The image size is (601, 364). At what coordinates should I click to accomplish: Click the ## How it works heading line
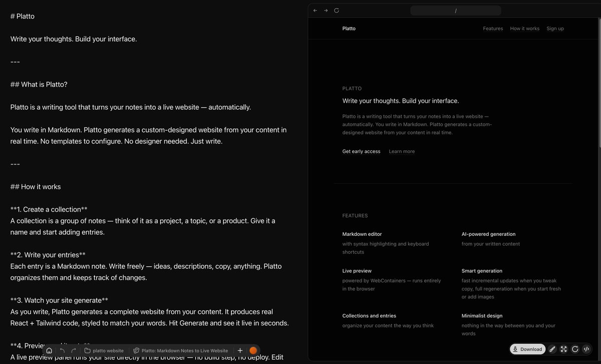point(36,187)
